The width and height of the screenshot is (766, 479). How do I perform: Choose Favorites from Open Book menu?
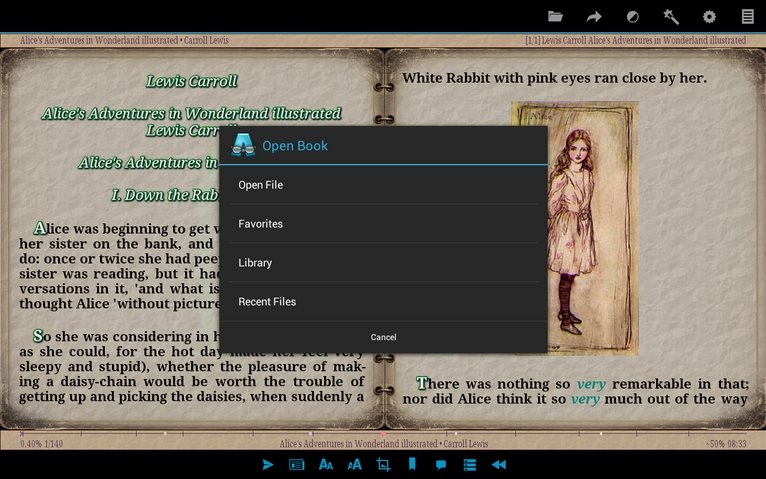[x=383, y=224]
